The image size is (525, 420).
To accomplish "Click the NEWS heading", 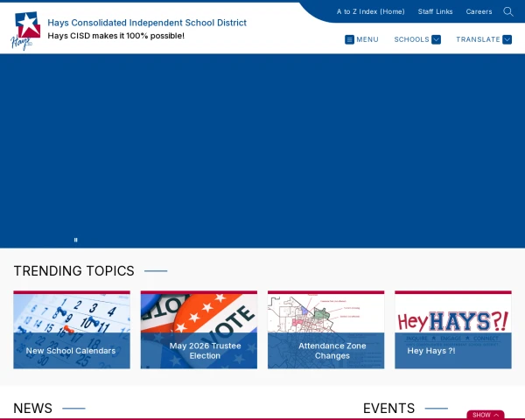I will coord(33,409).
